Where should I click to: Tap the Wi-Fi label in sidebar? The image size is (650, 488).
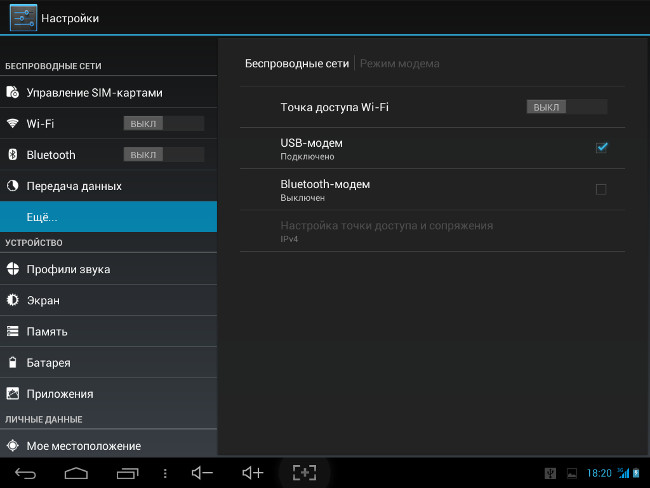40,124
